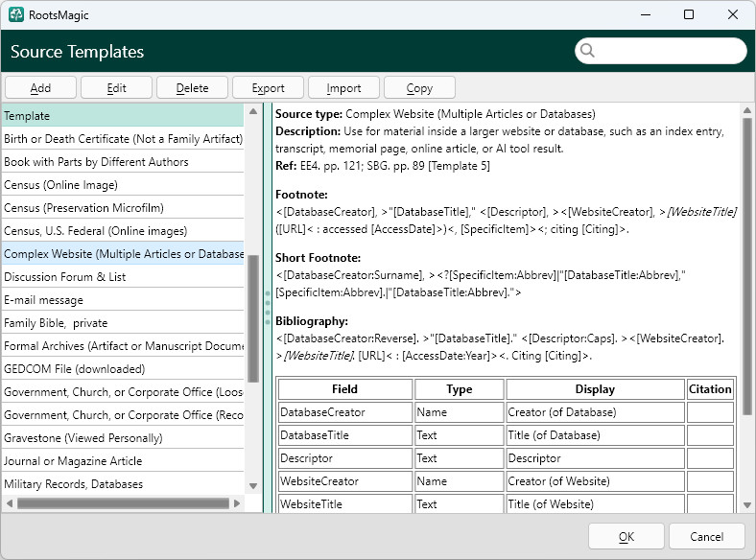
Task: Confirm with the OK button
Action: tap(626, 536)
